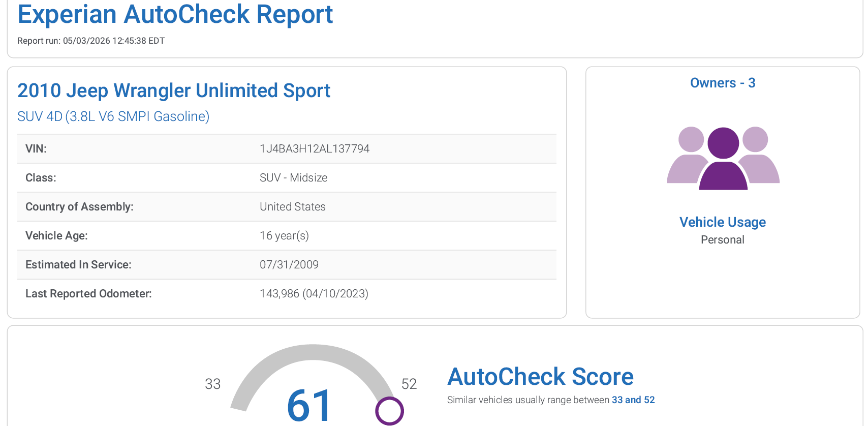Click the 33 low-range gauge label
The width and height of the screenshot is (868, 426).
213,384
